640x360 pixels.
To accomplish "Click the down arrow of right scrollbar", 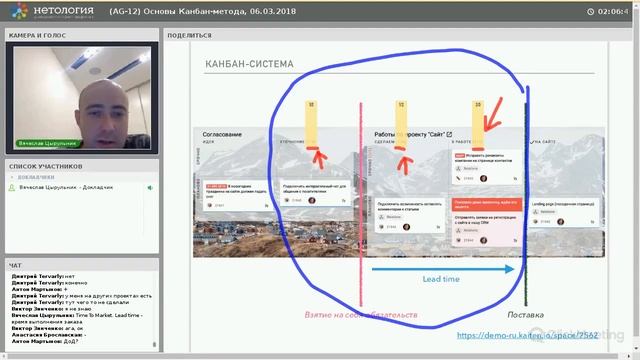I will pyautogui.click(x=636, y=348).
